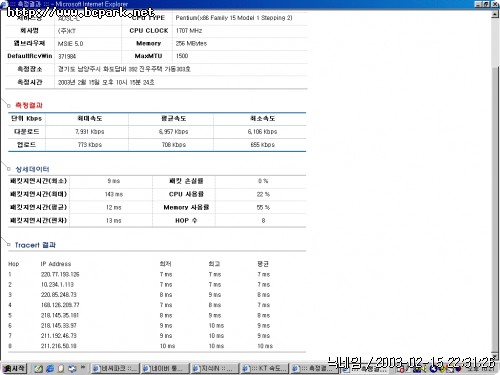Close the Internet Explorer window
Viewport: 500px width, 375px height.
coord(494,4)
